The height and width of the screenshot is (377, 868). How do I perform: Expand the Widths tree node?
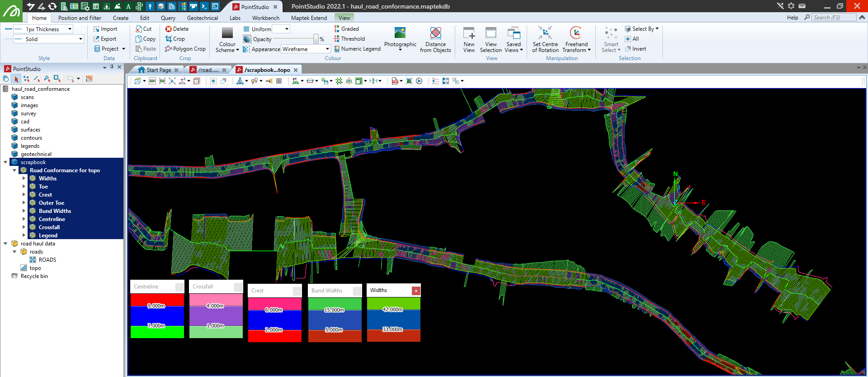coord(24,179)
